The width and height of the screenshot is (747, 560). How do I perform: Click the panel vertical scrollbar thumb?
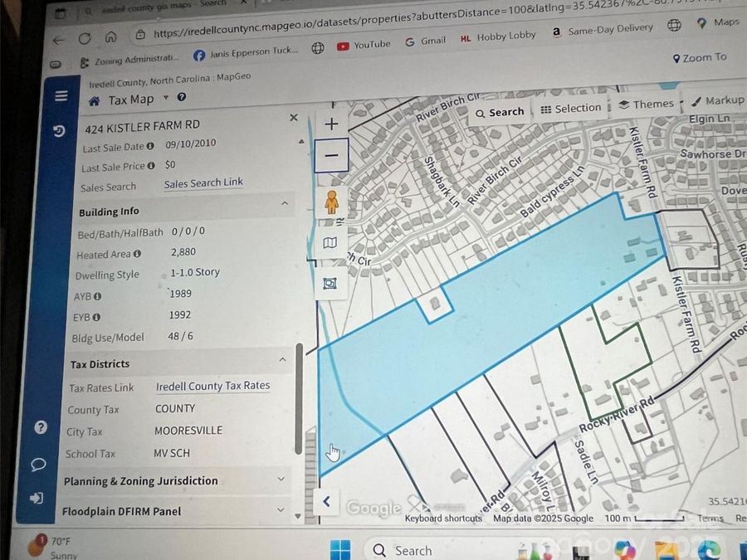pyautogui.click(x=299, y=398)
